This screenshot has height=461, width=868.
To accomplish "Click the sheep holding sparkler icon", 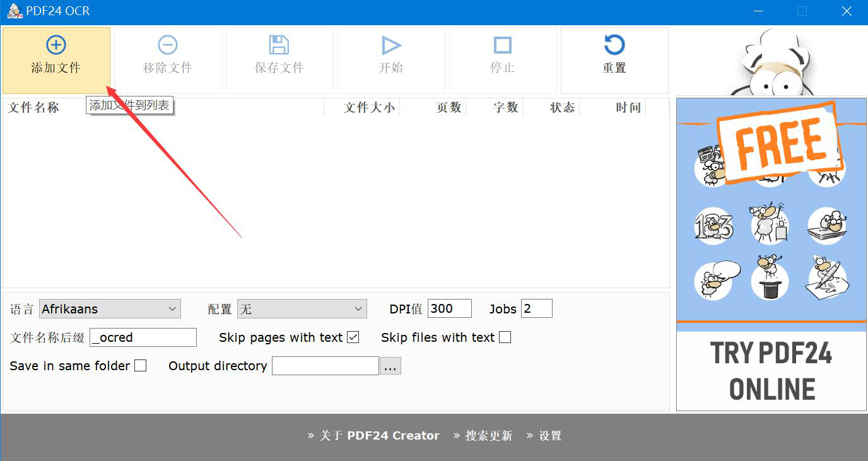I will point(770,223).
